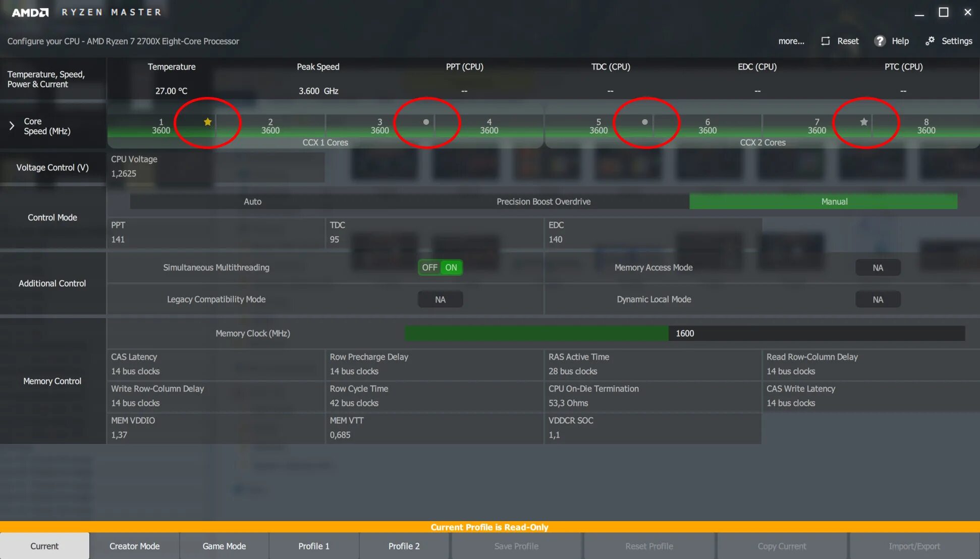Viewport: 980px width, 559px height.
Task: Turn Simultaneous Multithreading OFF
Action: tap(429, 268)
